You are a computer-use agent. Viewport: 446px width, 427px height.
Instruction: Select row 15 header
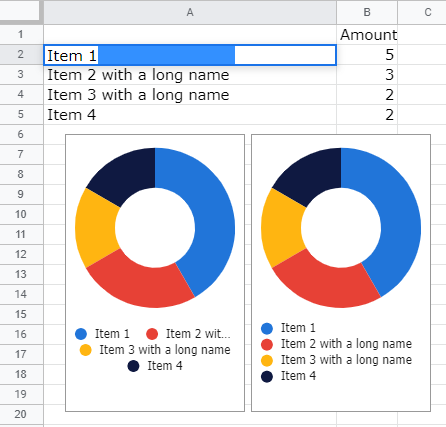[x=21, y=314]
